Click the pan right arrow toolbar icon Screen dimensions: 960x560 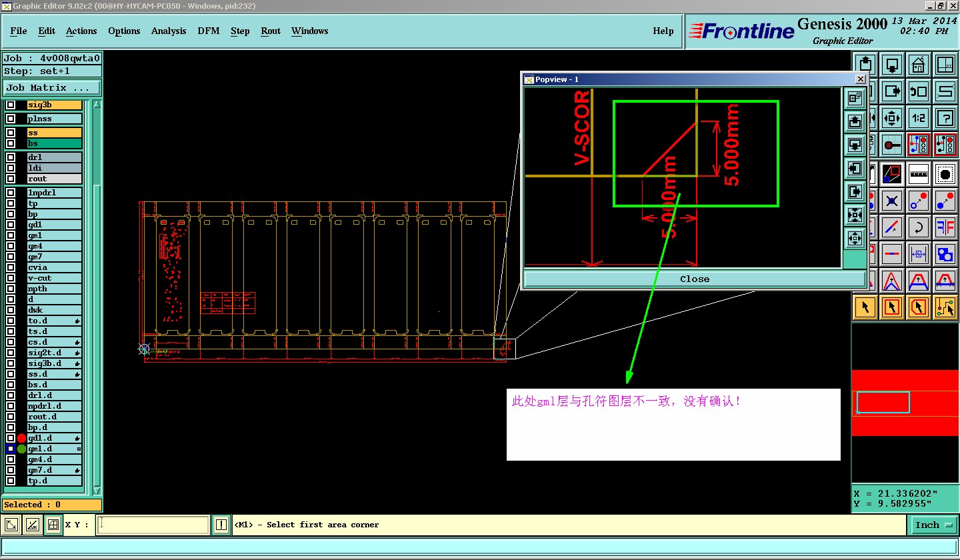click(892, 90)
